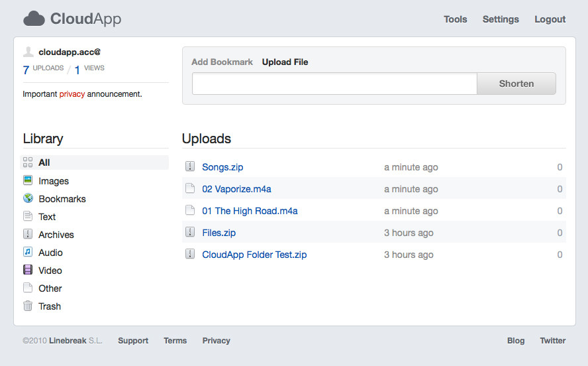
Task: Log out using the Logout link
Action: point(550,19)
